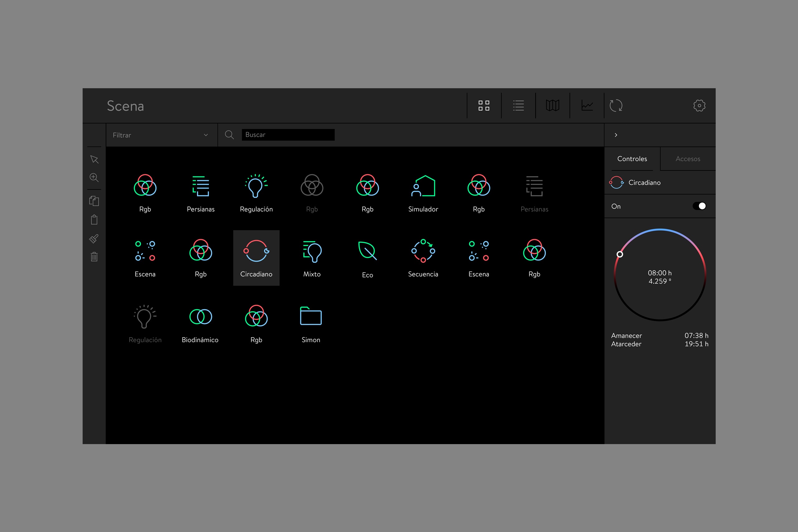
Task: Click the Buscar search field
Action: click(288, 135)
